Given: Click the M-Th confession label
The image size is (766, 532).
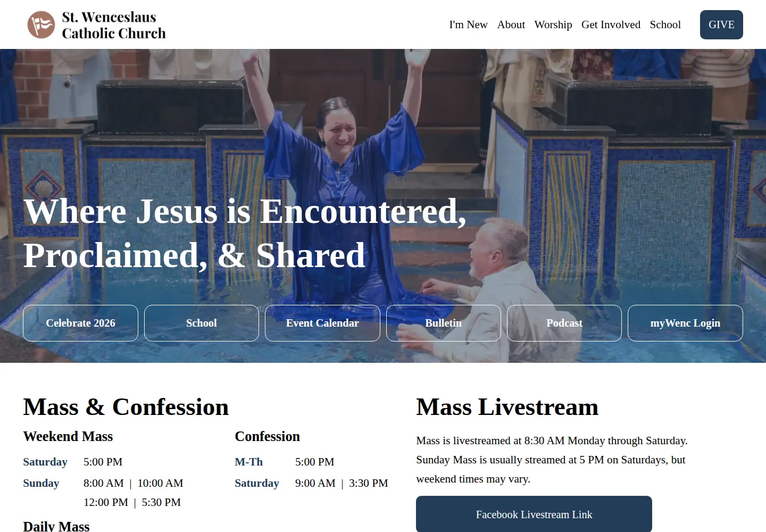Looking at the screenshot, I should pyautogui.click(x=248, y=462).
